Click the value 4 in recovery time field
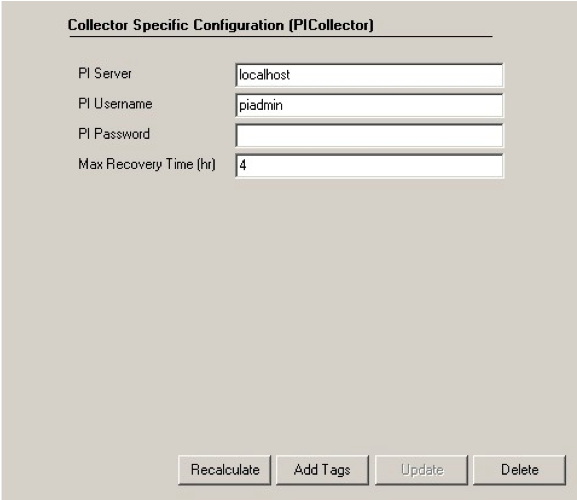Viewport: 577px width, 500px height. pos(243,165)
